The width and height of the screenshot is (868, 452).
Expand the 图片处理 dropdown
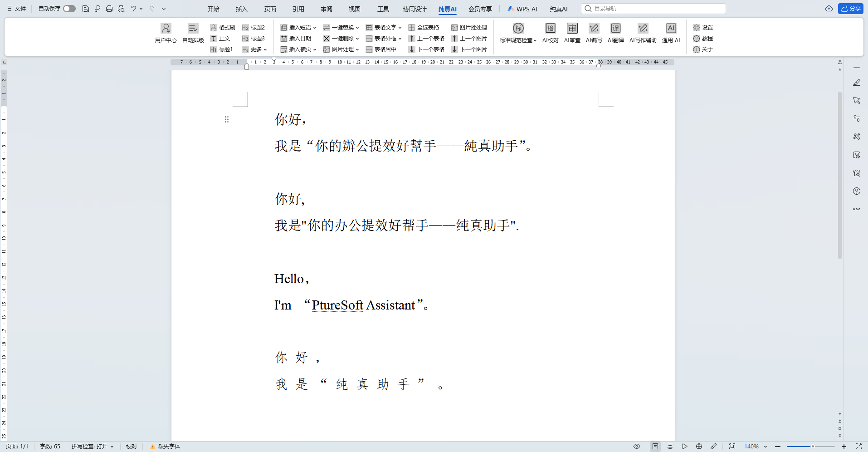341,49
